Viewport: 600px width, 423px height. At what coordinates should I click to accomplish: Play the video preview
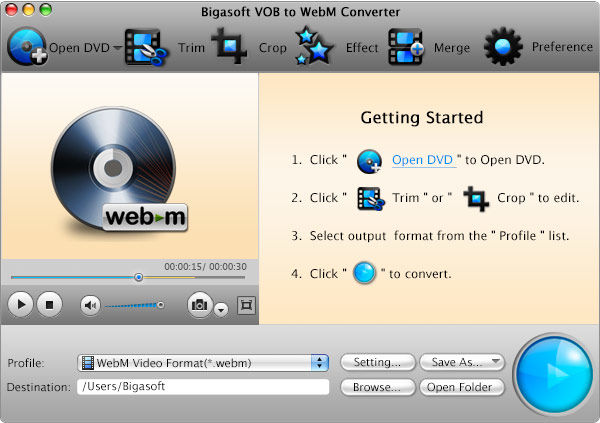tap(21, 304)
